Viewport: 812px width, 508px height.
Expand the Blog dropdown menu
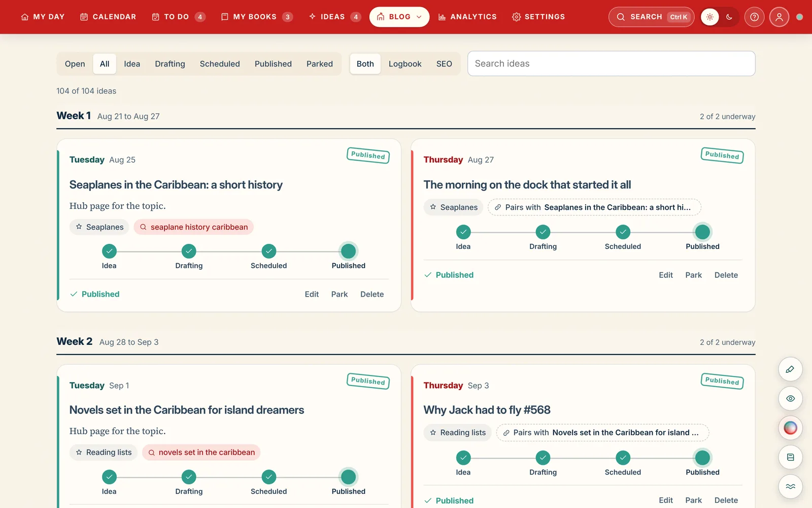click(x=399, y=17)
